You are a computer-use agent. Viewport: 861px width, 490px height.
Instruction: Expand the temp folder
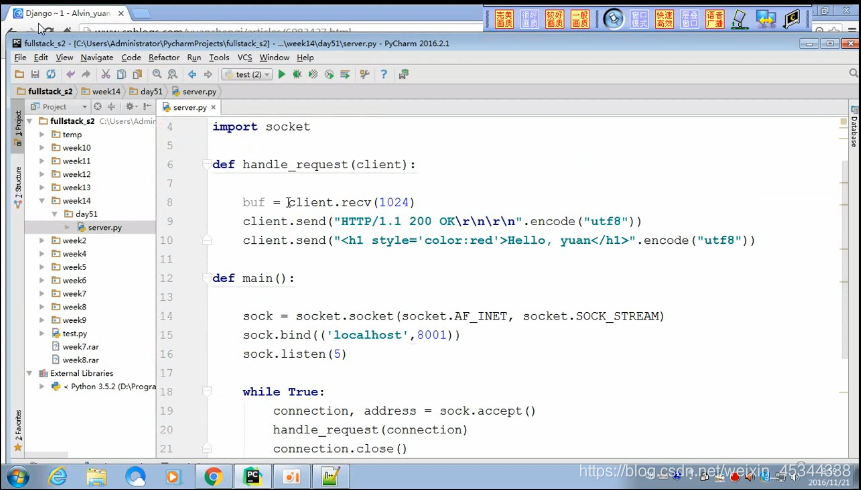[42, 135]
